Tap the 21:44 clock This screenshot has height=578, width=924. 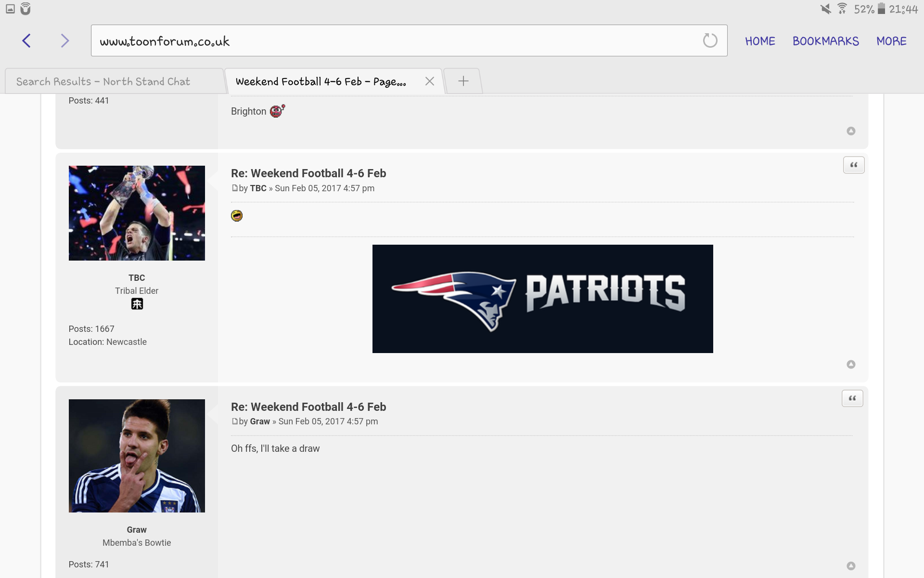click(903, 9)
